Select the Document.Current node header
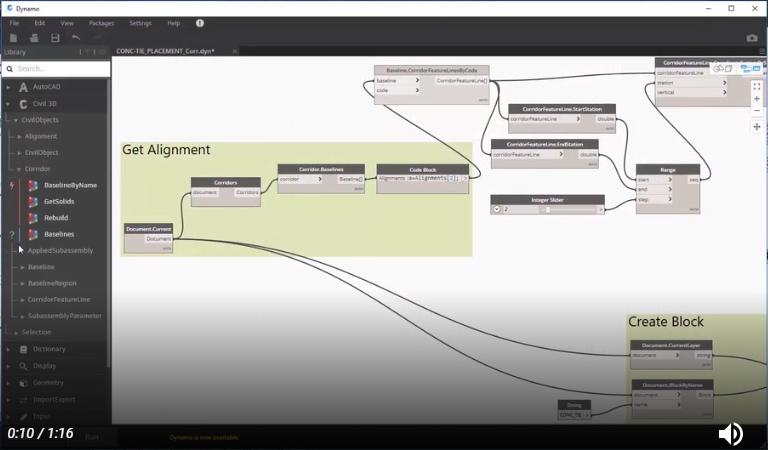768x450 pixels. tap(148, 229)
